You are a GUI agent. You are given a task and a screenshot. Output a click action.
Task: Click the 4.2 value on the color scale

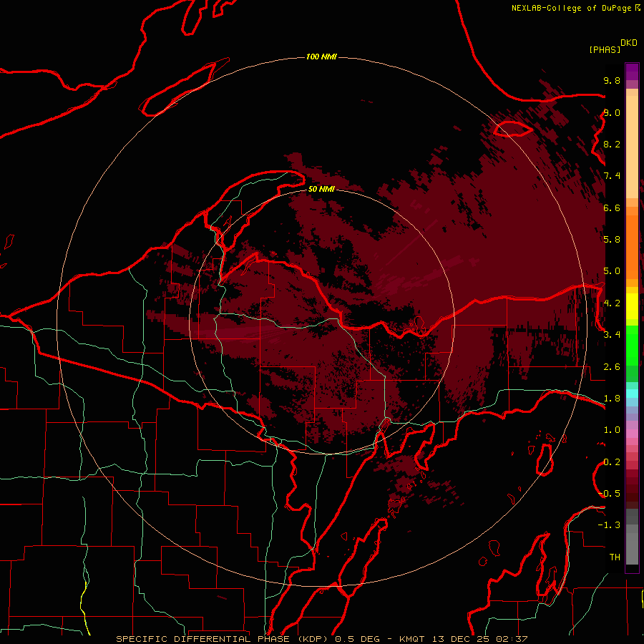612,303
